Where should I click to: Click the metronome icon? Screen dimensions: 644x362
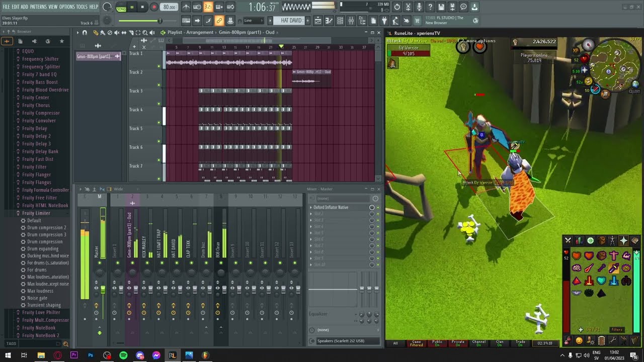coord(186,7)
